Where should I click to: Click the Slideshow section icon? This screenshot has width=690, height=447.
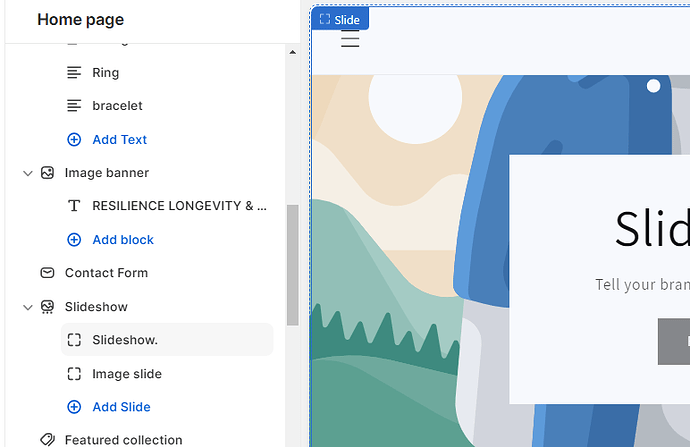[48, 307]
